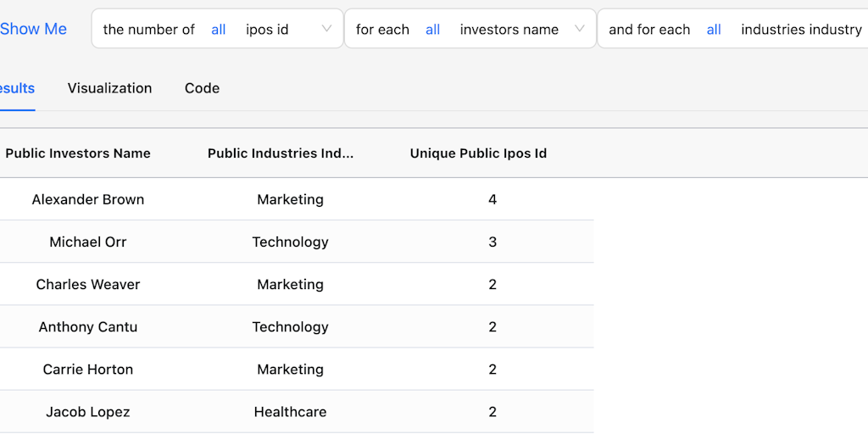Sort by Public Investors Name column header

coord(78,153)
